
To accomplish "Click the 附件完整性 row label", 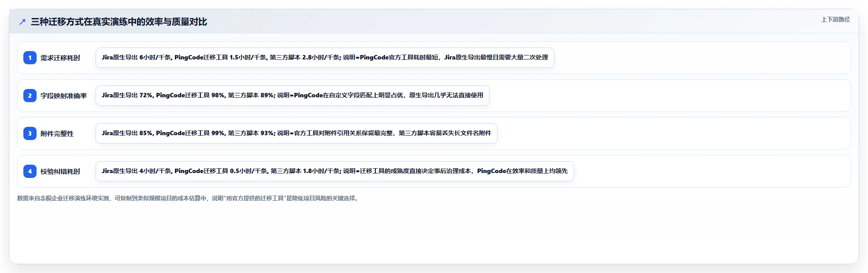I will pyautogui.click(x=57, y=133).
